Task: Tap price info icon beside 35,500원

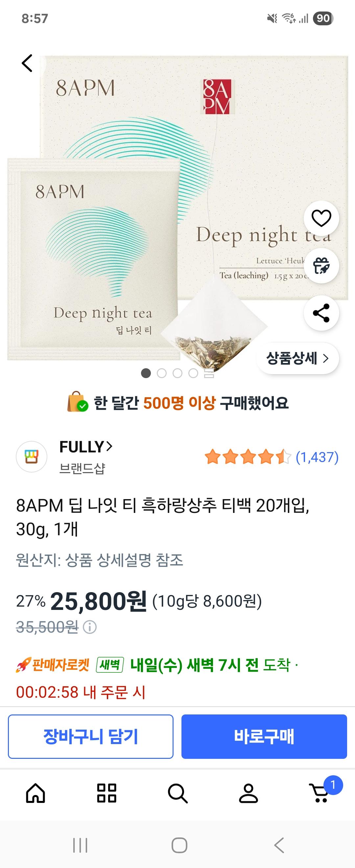Action: (90, 627)
